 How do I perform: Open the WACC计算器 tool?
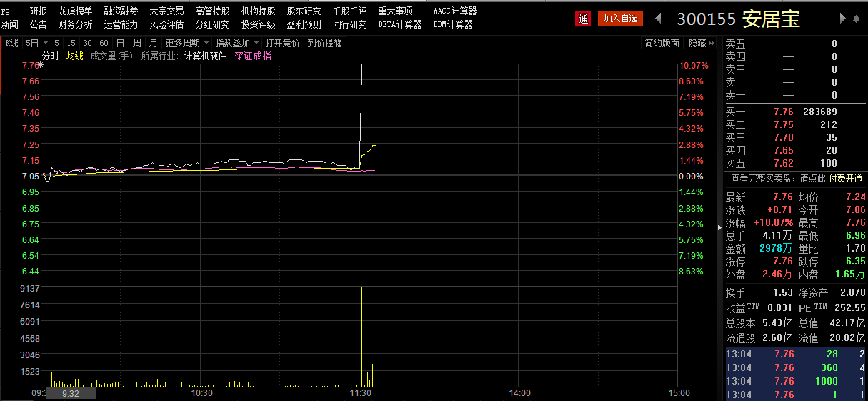coord(454,11)
